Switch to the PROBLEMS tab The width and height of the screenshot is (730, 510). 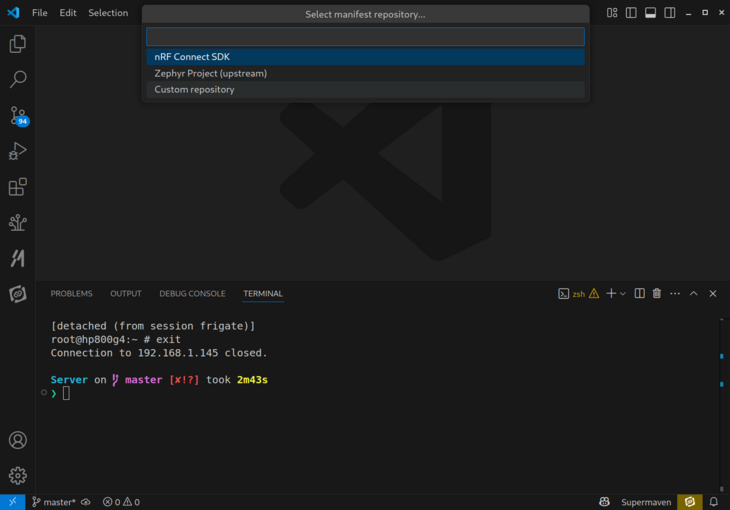click(71, 293)
